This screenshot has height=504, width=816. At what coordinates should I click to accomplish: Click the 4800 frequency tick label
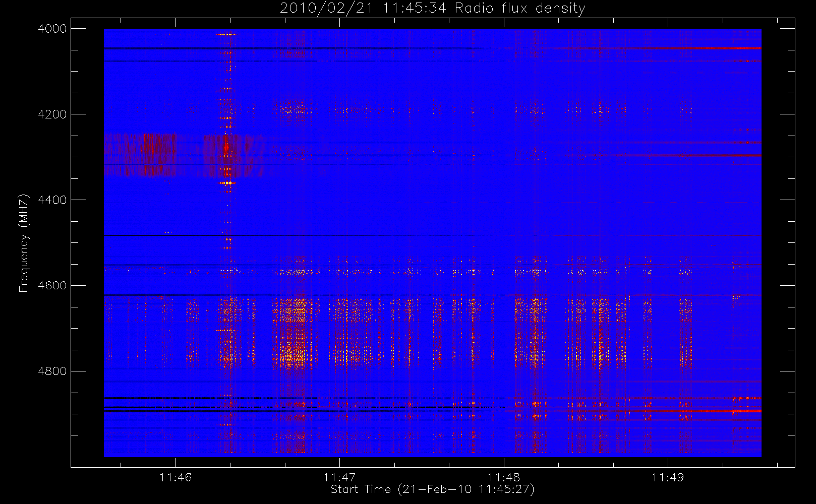pyautogui.click(x=52, y=371)
